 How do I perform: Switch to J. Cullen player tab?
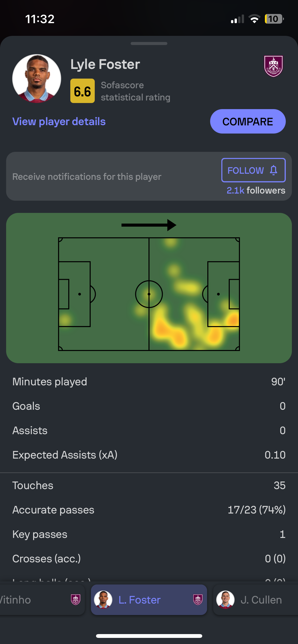(x=255, y=600)
